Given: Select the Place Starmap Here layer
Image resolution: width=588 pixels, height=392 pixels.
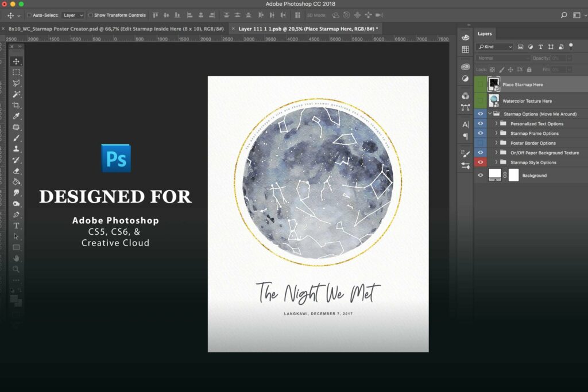Looking at the screenshot, I should [521, 84].
